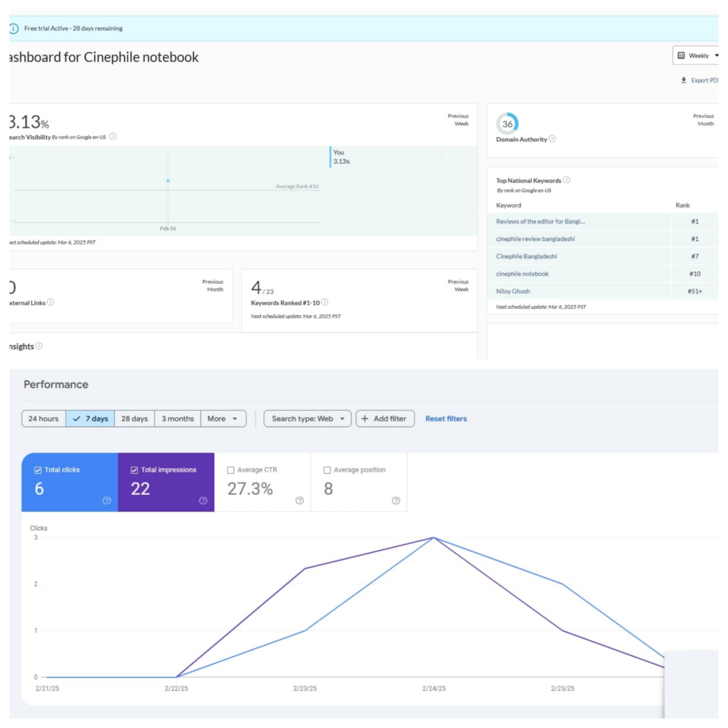Click the free trial info icon
Image resolution: width=728 pixels, height=728 pixels.
coord(14,29)
